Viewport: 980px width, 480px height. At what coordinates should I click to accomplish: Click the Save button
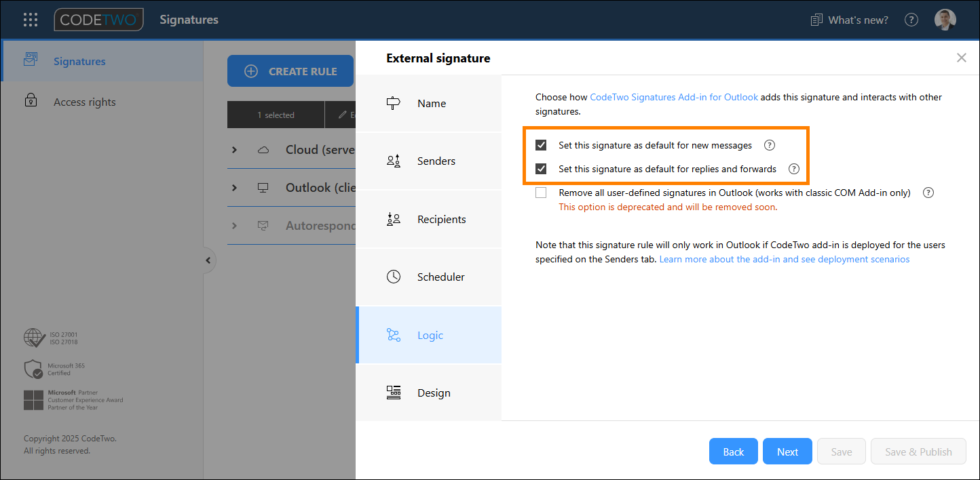842,452
